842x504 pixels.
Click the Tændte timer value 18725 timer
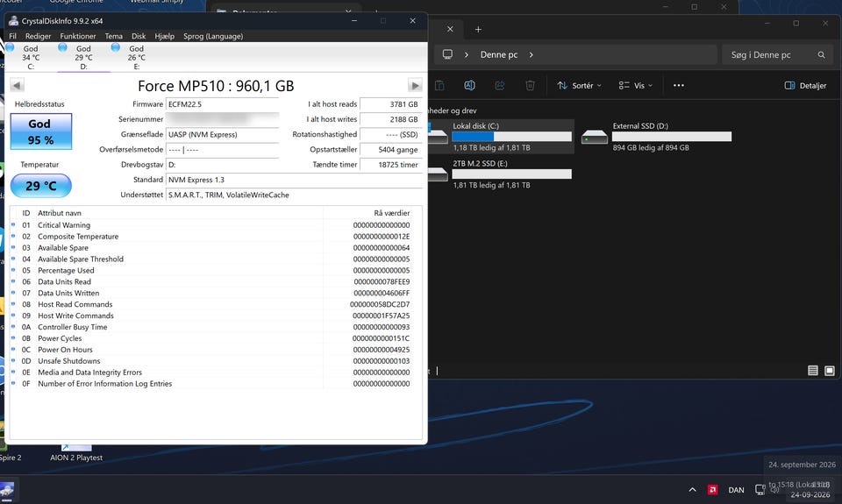pyautogui.click(x=390, y=165)
